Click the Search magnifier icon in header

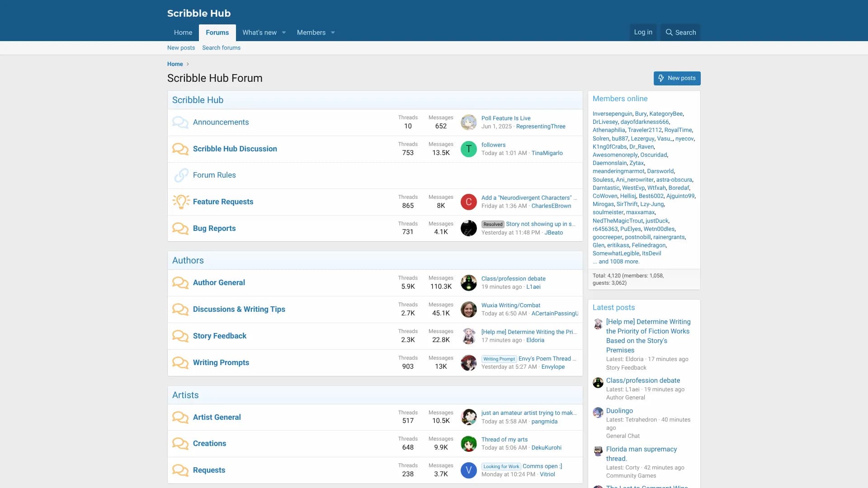(669, 33)
